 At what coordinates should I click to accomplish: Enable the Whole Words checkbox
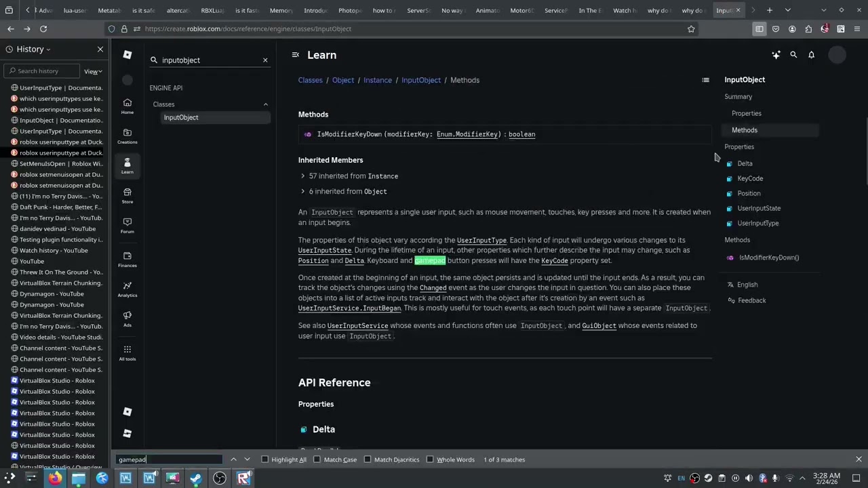click(430, 460)
